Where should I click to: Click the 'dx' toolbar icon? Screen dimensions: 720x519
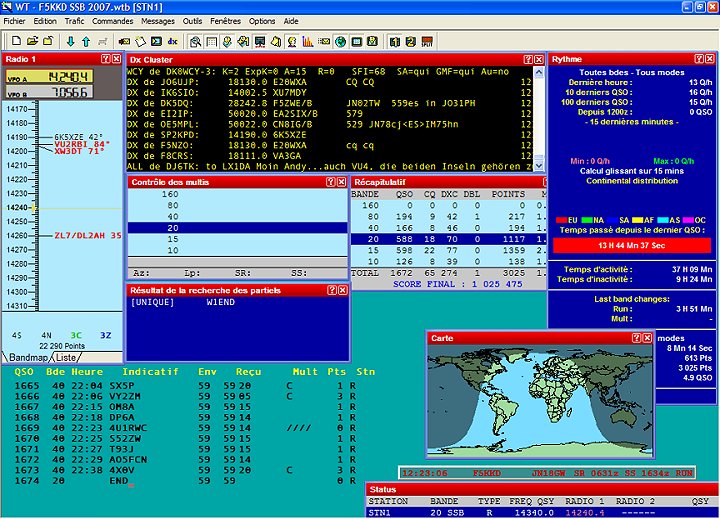pyautogui.click(x=172, y=41)
